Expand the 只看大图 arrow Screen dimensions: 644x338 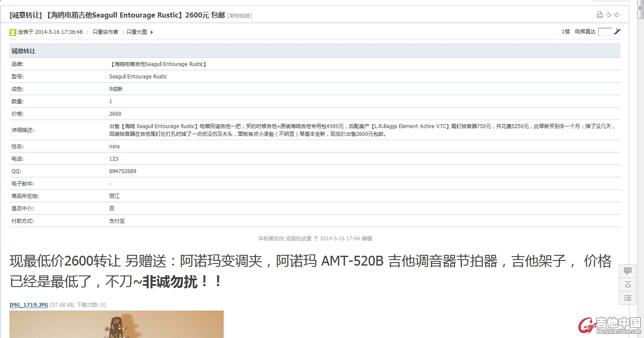pos(152,32)
